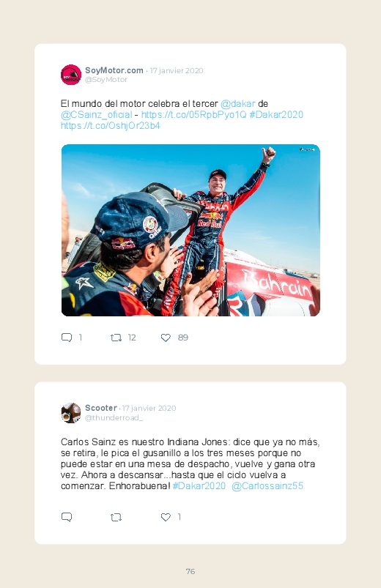Follow the https://t.co/OshjOr23b4 link

[x=111, y=126]
